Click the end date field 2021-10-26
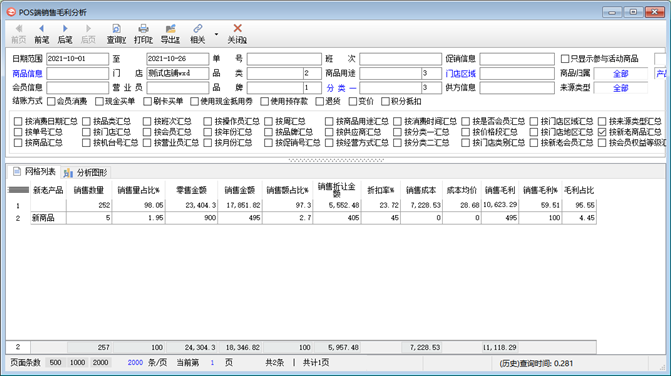Viewport: 671px width, 376px height. (178, 59)
